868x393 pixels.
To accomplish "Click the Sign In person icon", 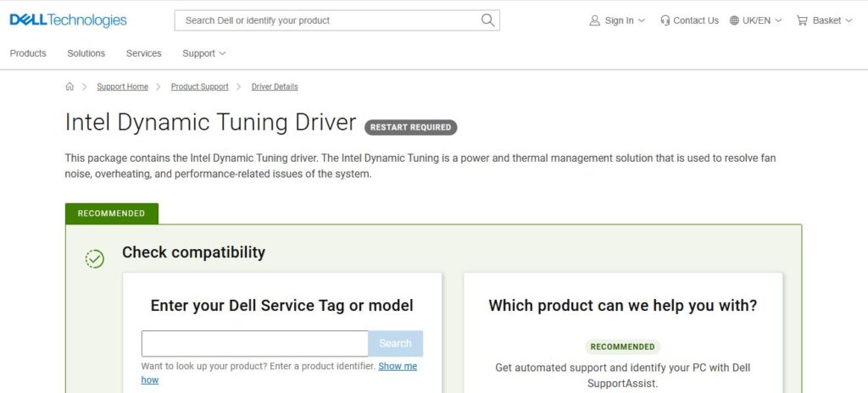I will pyautogui.click(x=594, y=20).
